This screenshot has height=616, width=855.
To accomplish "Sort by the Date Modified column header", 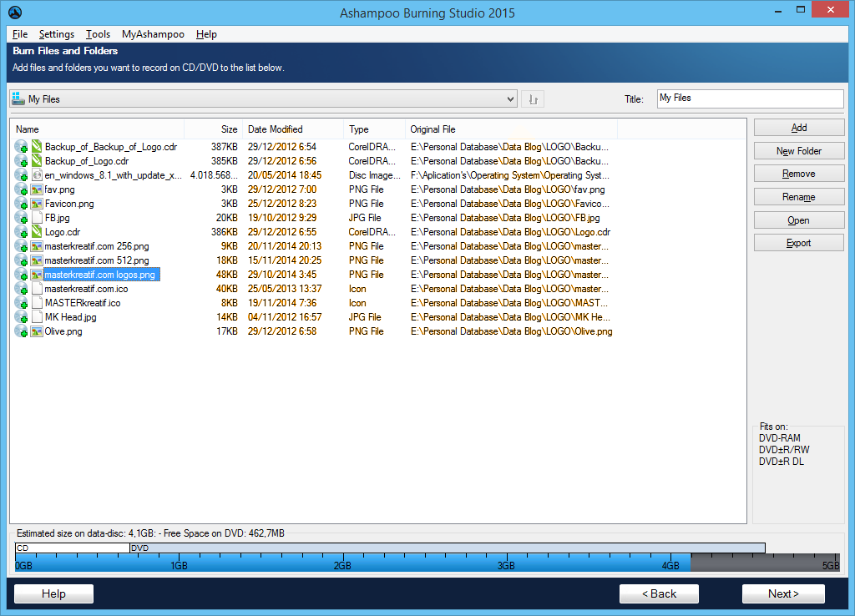I will click(x=293, y=129).
